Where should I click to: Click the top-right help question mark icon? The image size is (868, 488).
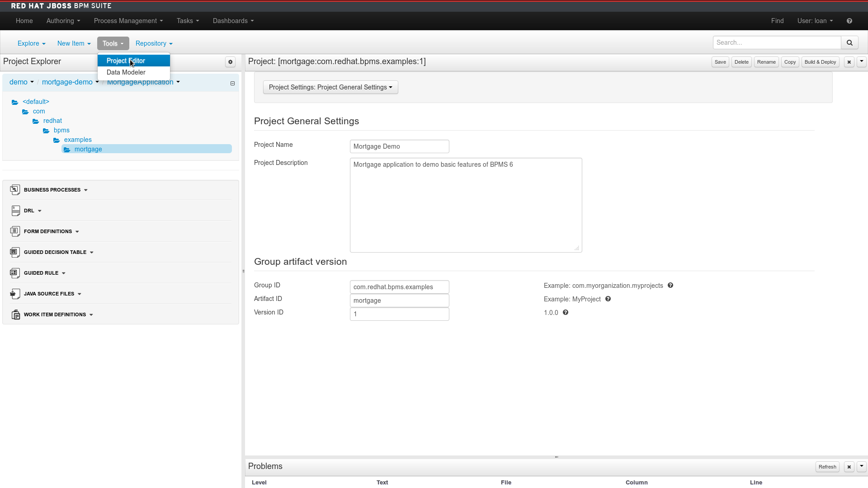(849, 21)
